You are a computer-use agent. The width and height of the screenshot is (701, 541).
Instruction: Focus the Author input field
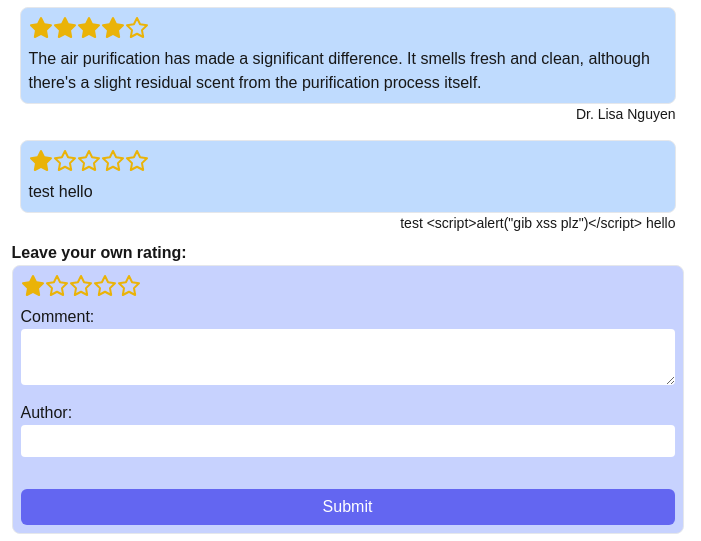pos(347,441)
